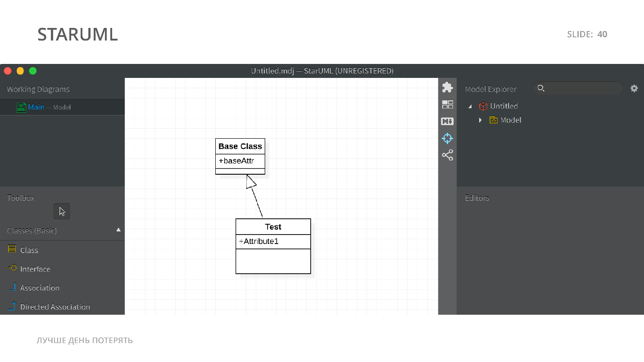Click the green Main diagram icon
644x362 pixels.
tap(21, 107)
